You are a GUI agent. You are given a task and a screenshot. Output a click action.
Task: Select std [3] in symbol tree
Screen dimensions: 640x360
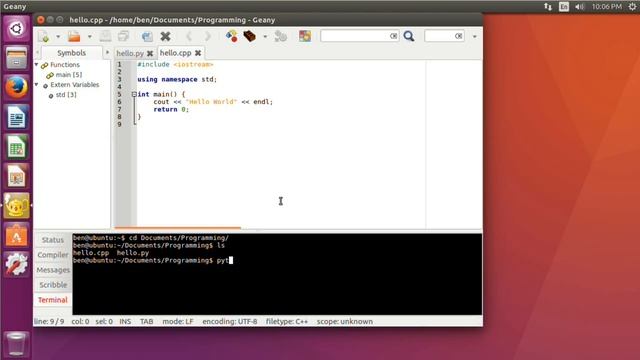pyautogui.click(x=66, y=95)
